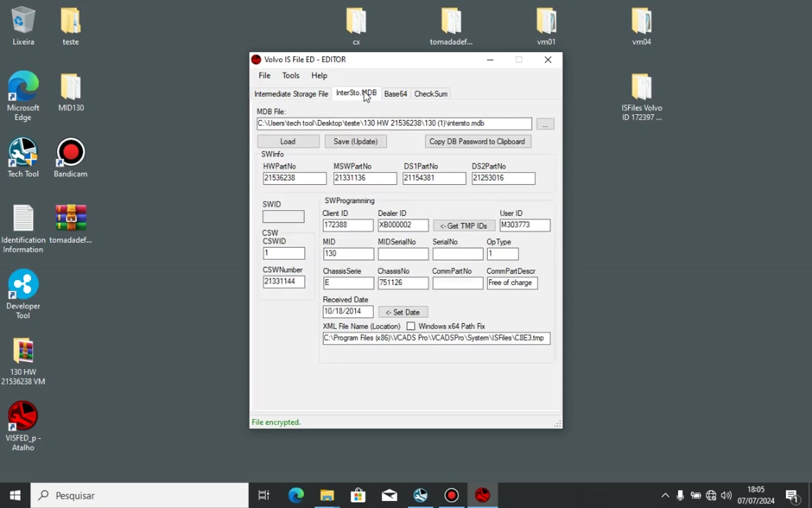Click the Received Date field
This screenshot has width=812, height=508.
[x=348, y=312]
